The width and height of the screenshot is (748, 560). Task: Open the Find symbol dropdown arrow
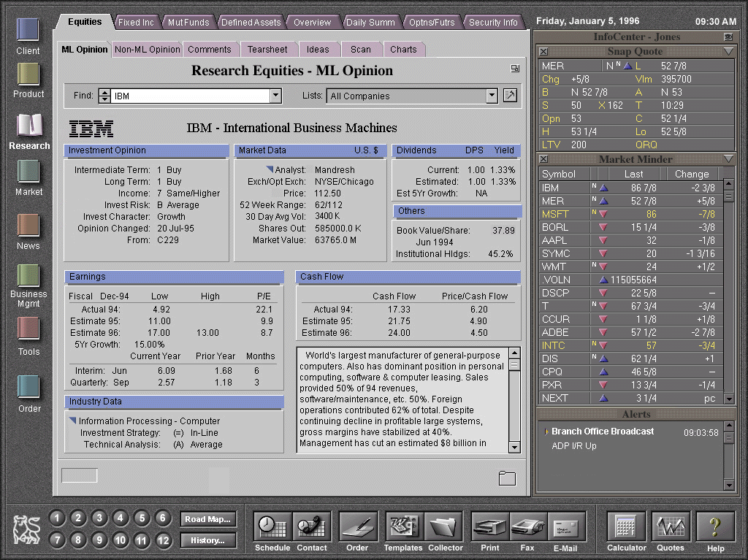(x=275, y=96)
